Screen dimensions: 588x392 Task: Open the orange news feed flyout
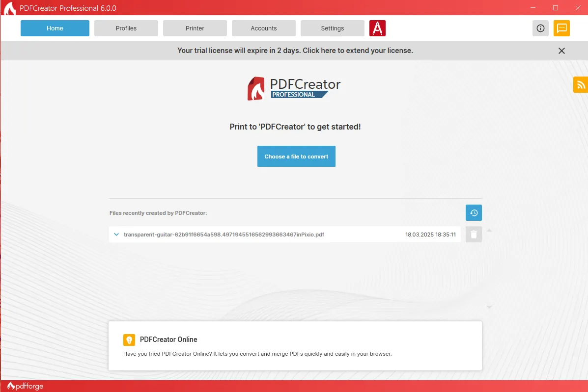tap(582, 84)
